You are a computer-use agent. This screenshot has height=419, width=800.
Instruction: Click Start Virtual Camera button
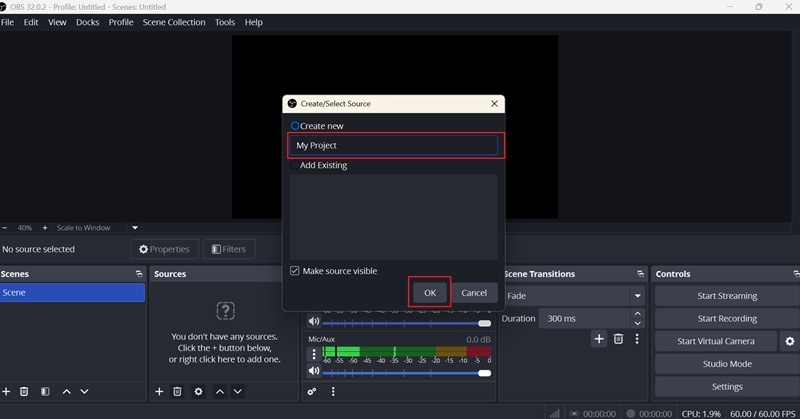[x=716, y=341]
